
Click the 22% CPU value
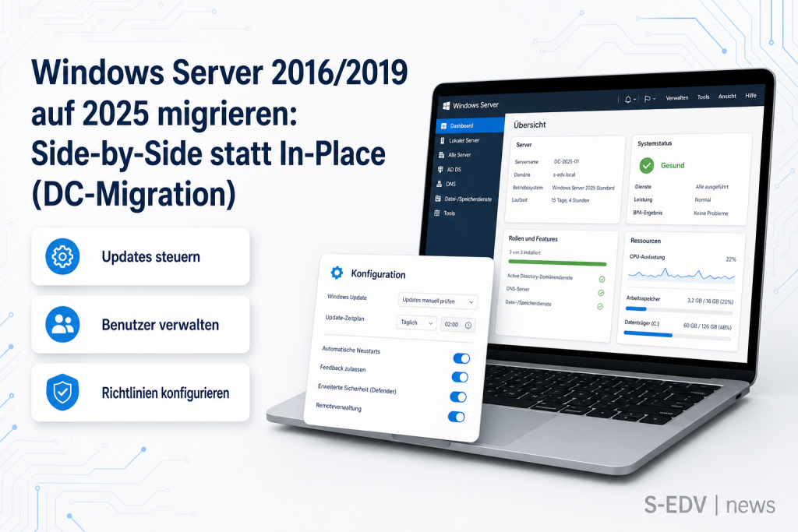coord(731,259)
